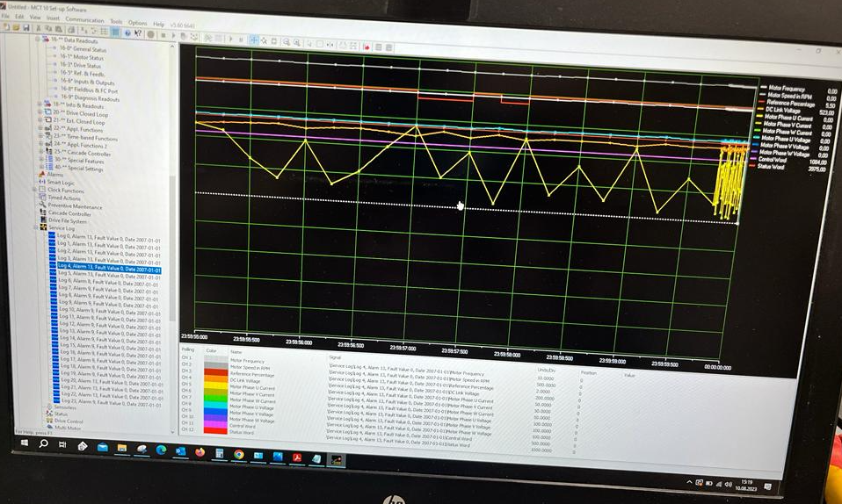Click the Alarms warning icon in tree

[41, 175]
